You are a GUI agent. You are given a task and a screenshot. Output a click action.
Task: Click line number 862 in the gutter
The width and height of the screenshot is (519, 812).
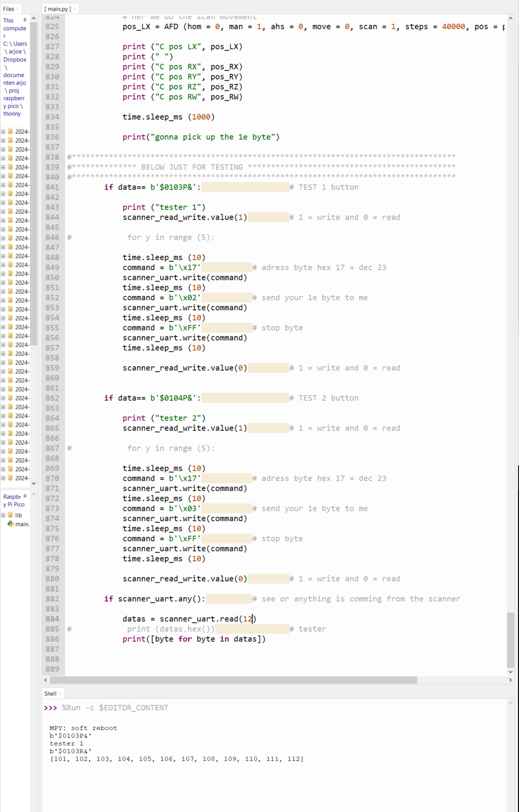point(52,398)
